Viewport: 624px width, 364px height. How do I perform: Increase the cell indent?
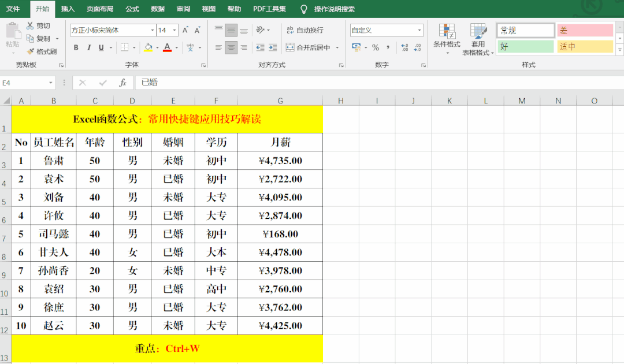coord(273,47)
